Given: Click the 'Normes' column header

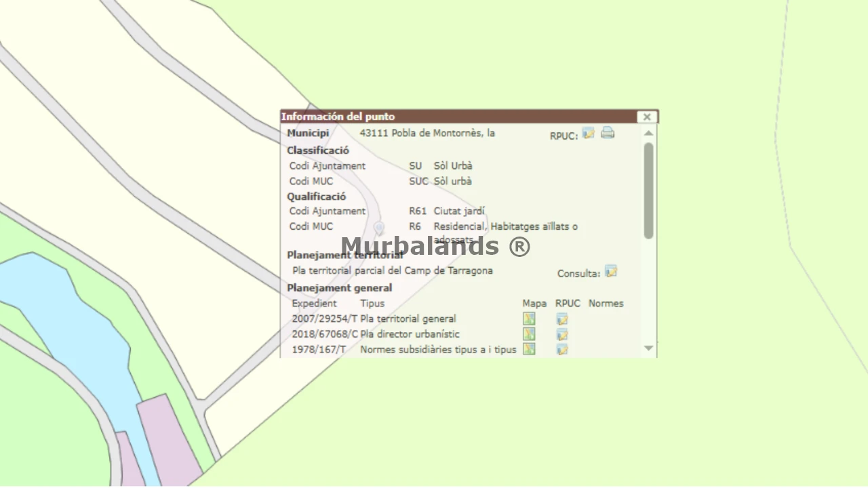Looking at the screenshot, I should (x=606, y=304).
